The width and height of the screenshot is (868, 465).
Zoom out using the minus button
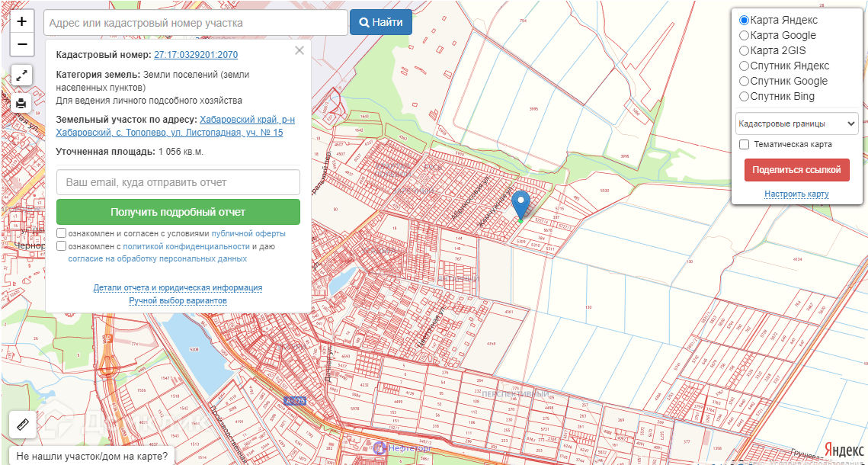pyautogui.click(x=22, y=44)
